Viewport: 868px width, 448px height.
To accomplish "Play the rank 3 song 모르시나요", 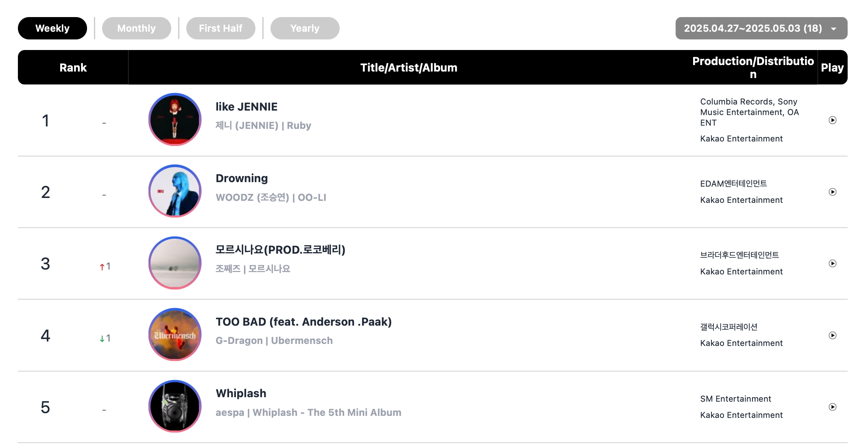I will (x=832, y=263).
